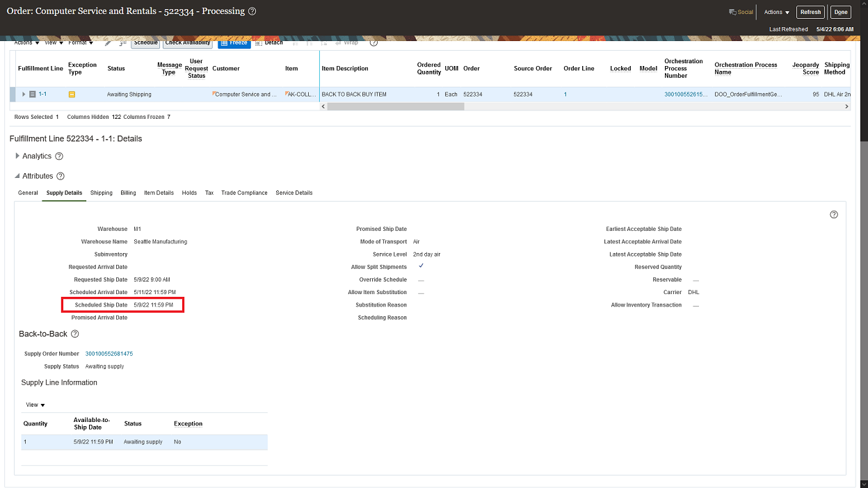Click the Exception Type column header
The width and height of the screenshot is (868, 488).
coord(82,68)
